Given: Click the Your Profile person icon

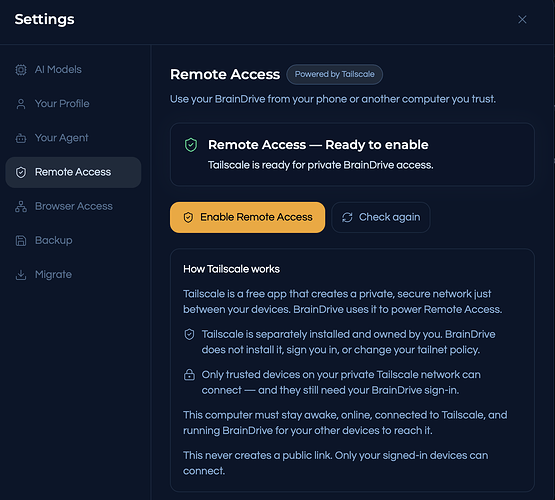Looking at the screenshot, I should (21, 104).
